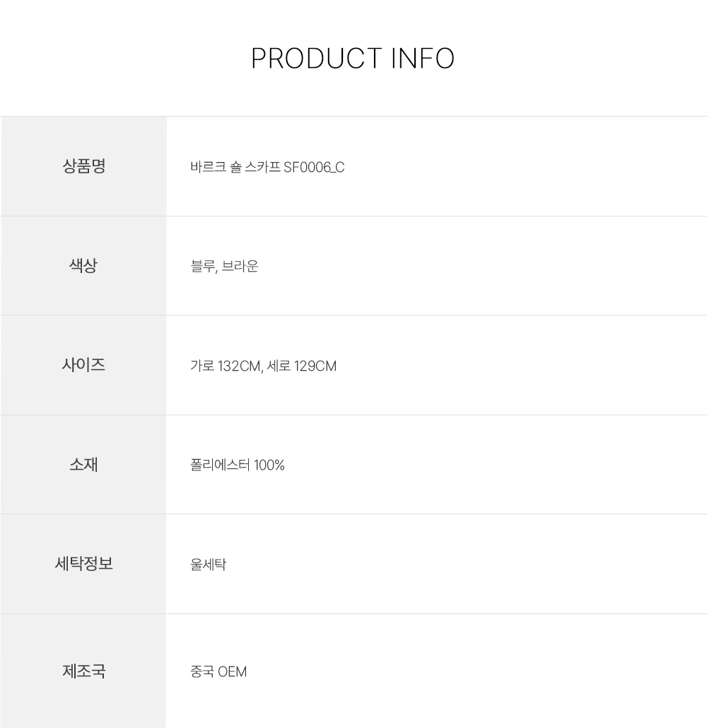The width and height of the screenshot is (707, 728).
Task: Click the SF0006_C model code
Action: coord(314,168)
